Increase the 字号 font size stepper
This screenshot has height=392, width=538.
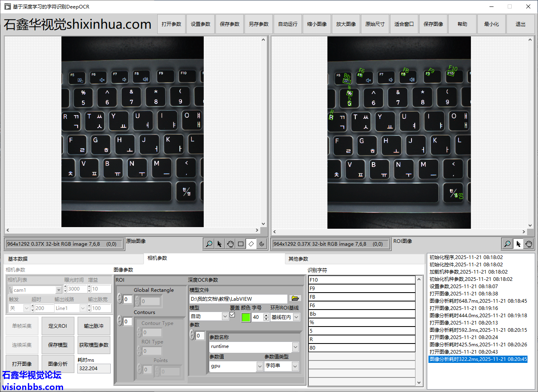[x=266, y=315]
